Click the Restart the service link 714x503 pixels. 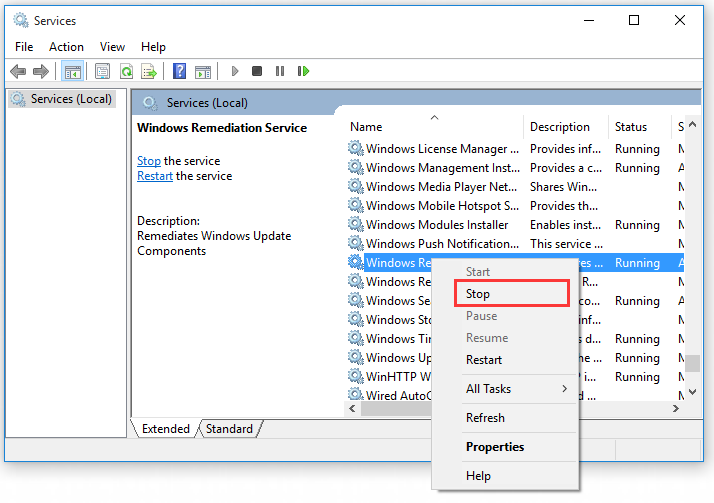pyautogui.click(x=155, y=176)
